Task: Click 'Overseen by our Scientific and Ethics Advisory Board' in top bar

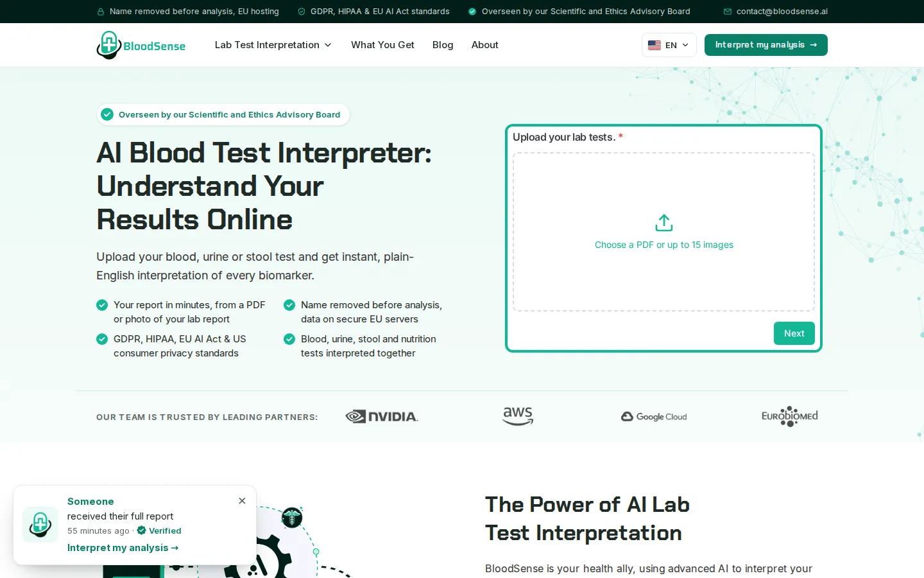Action: click(586, 12)
